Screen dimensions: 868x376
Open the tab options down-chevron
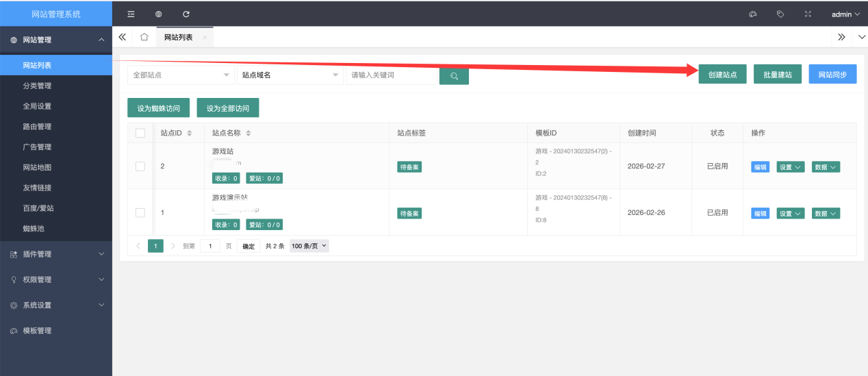(x=862, y=37)
